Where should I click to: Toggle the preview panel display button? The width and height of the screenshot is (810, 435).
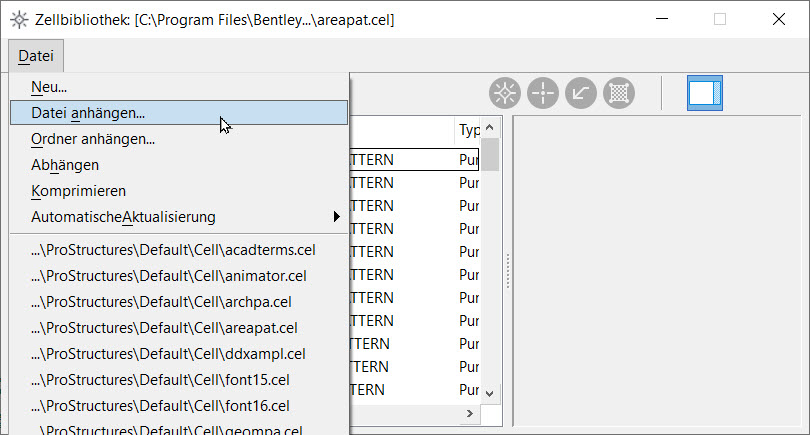coord(704,93)
